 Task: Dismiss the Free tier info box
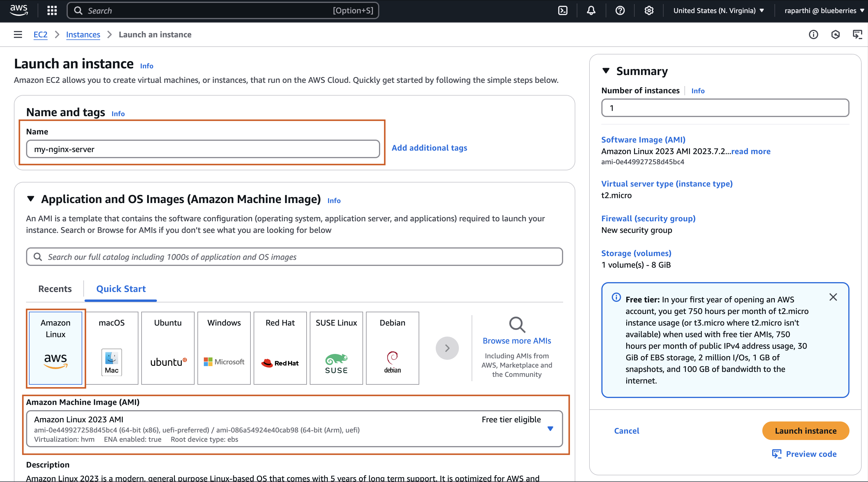(x=833, y=297)
